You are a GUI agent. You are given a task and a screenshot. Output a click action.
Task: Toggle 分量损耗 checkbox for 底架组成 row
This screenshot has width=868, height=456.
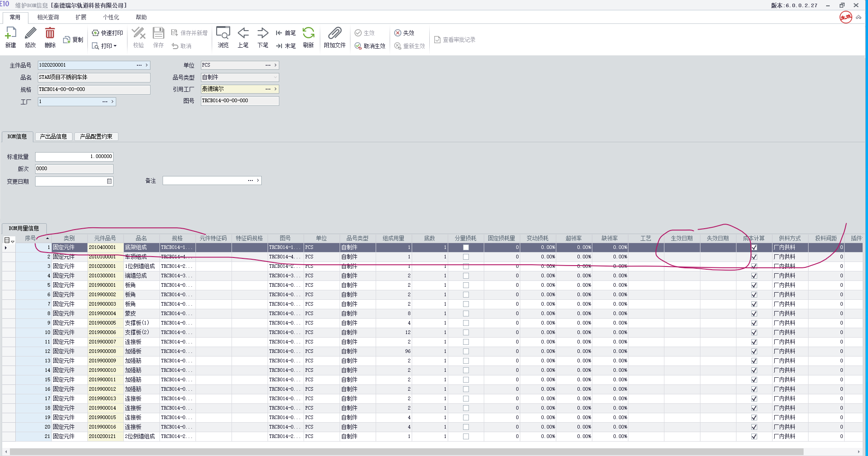(x=466, y=248)
